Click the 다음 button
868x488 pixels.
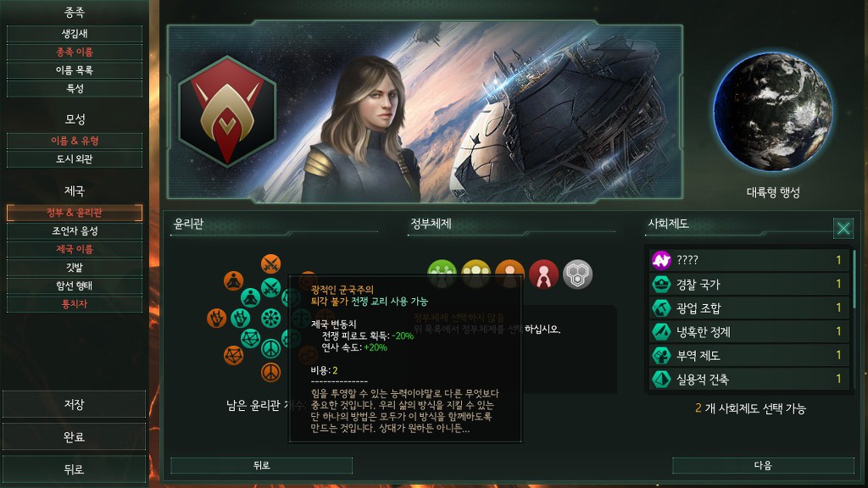(763, 465)
